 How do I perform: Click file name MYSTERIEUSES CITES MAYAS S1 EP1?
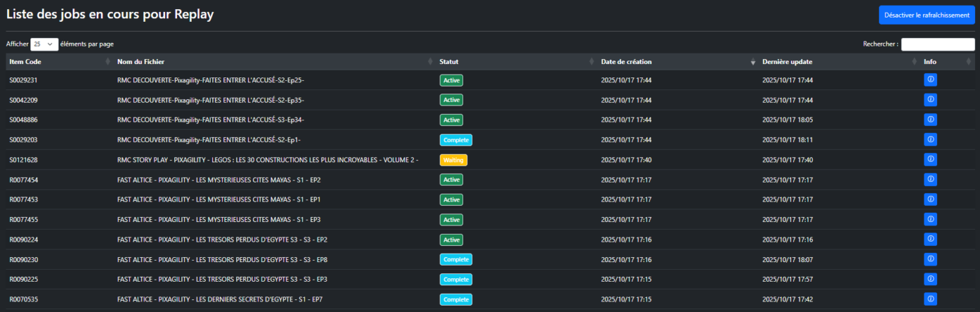[219, 199]
